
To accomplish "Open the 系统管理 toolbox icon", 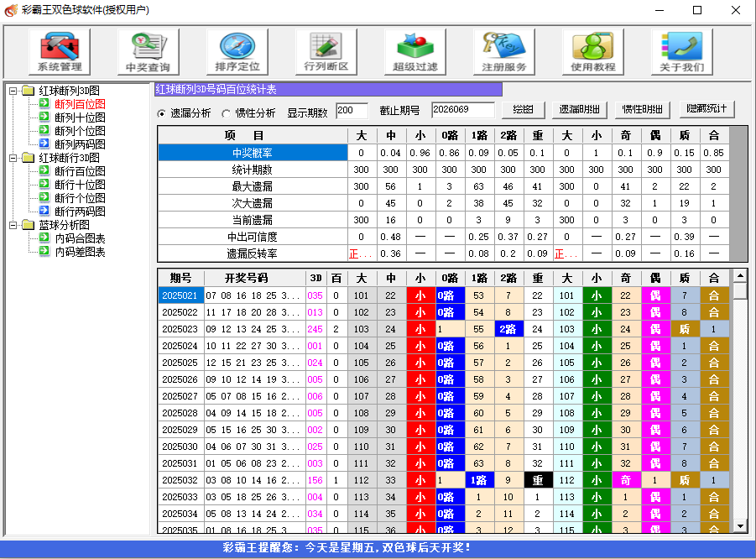I will [60, 51].
